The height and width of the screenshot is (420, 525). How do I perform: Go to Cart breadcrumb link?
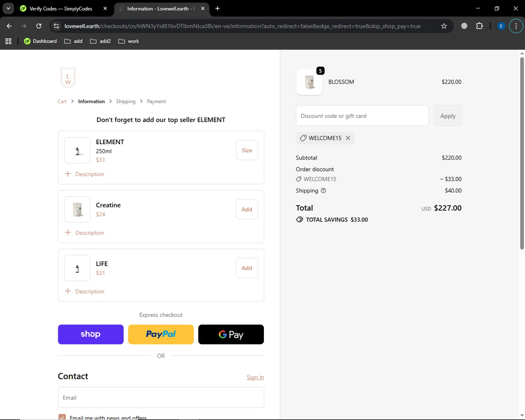pos(62,101)
